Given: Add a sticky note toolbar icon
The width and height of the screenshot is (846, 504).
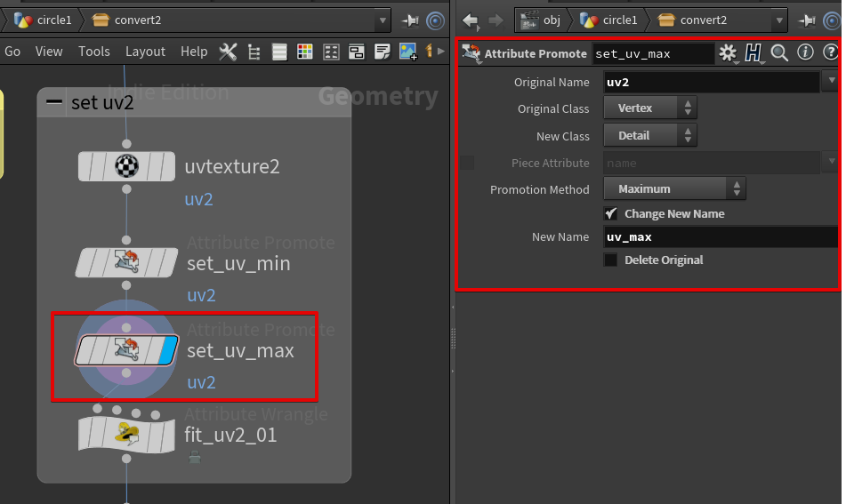Looking at the screenshot, I should click(x=382, y=52).
